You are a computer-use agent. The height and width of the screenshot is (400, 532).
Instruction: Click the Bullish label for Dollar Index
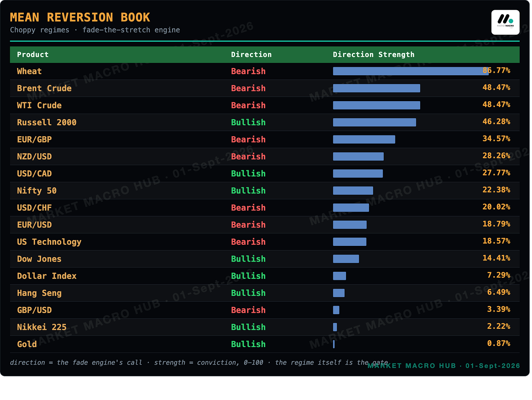[248, 276]
